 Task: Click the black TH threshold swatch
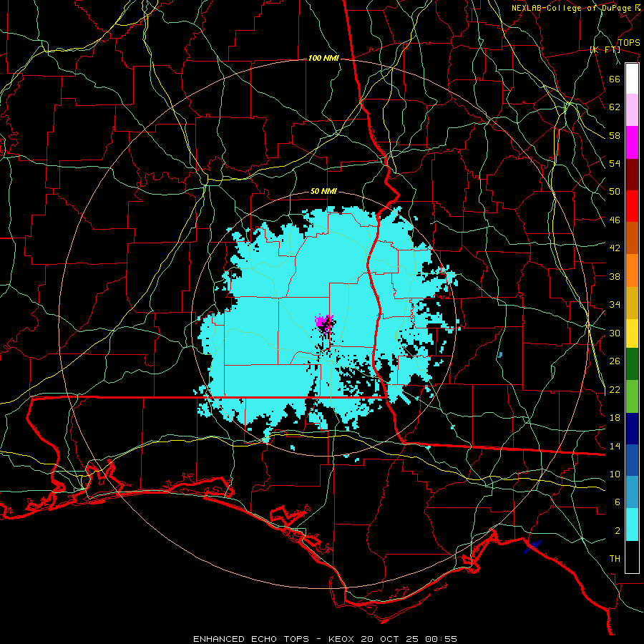click(632, 557)
